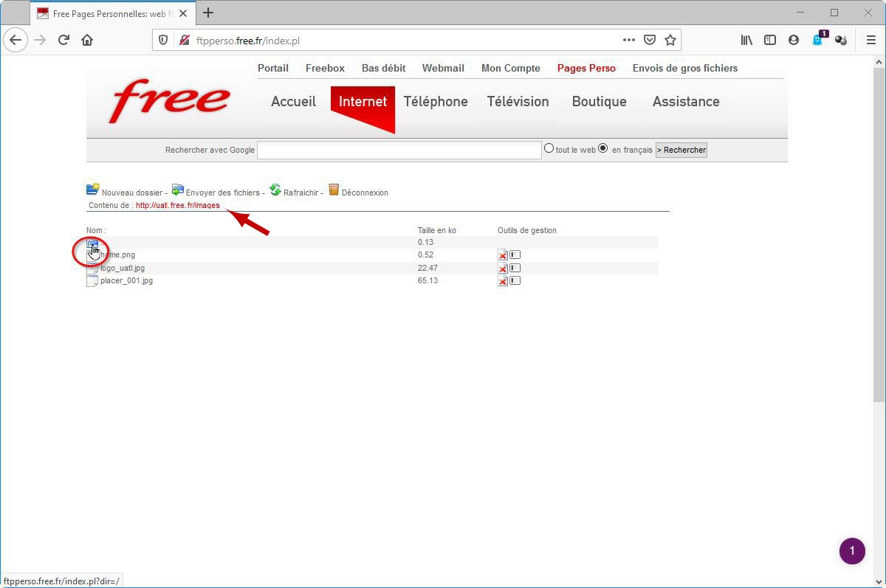Click the free logo
The height and width of the screenshot is (588, 886).
click(169, 101)
